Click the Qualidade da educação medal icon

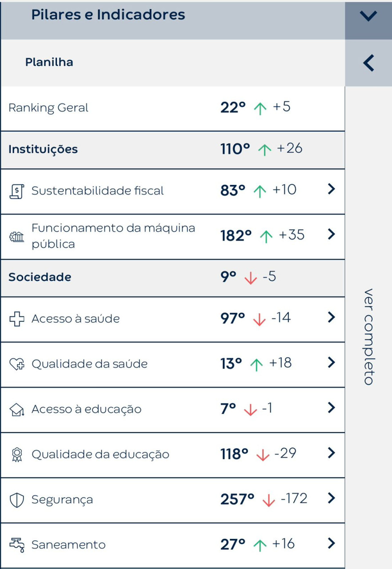pos(17,455)
